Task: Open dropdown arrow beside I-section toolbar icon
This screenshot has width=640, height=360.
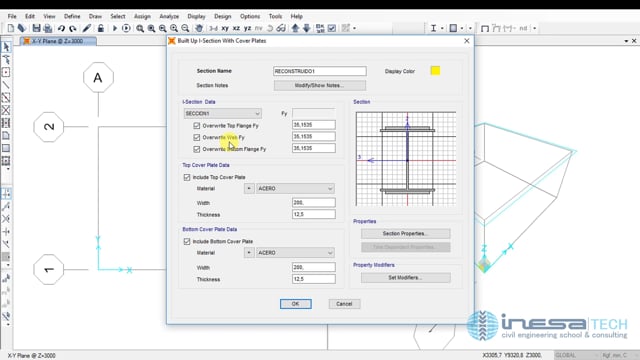Action: [x=442, y=28]
